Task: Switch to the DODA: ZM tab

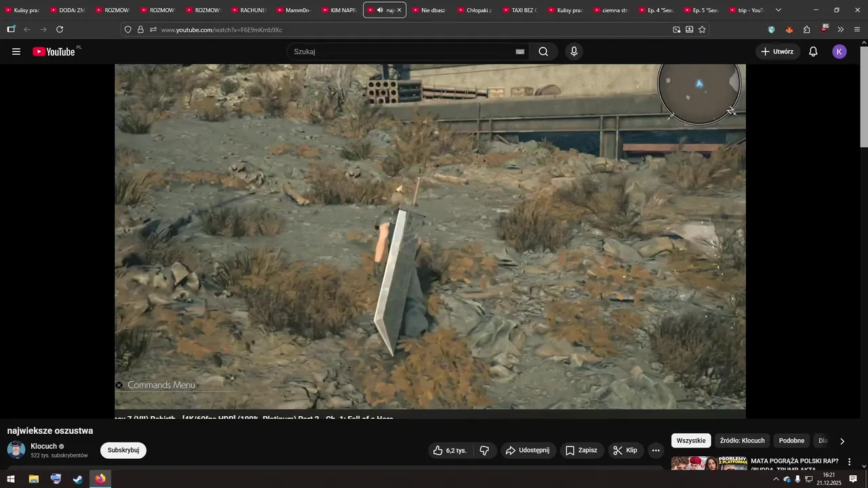Action: click(68, 10)
